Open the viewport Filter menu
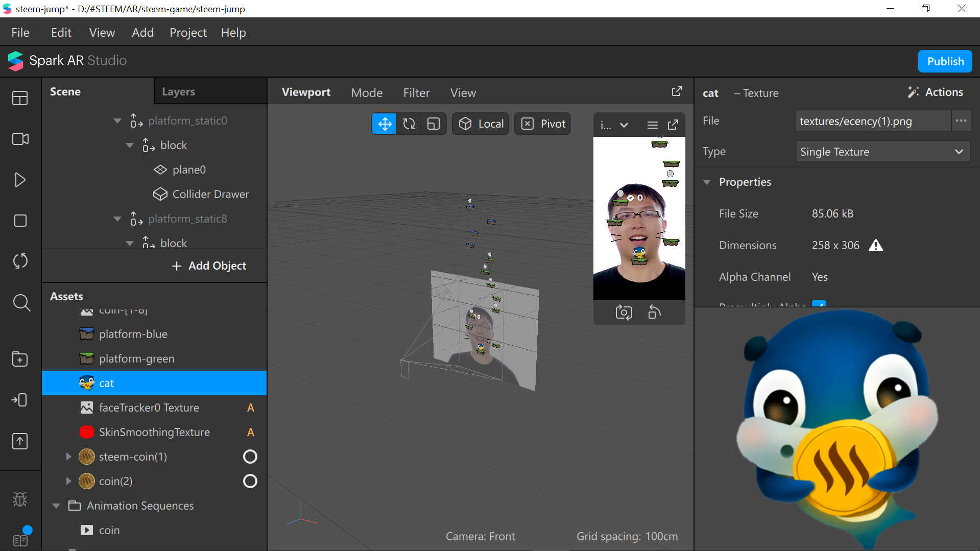980x551 pixels. click(x=416, y=93)
